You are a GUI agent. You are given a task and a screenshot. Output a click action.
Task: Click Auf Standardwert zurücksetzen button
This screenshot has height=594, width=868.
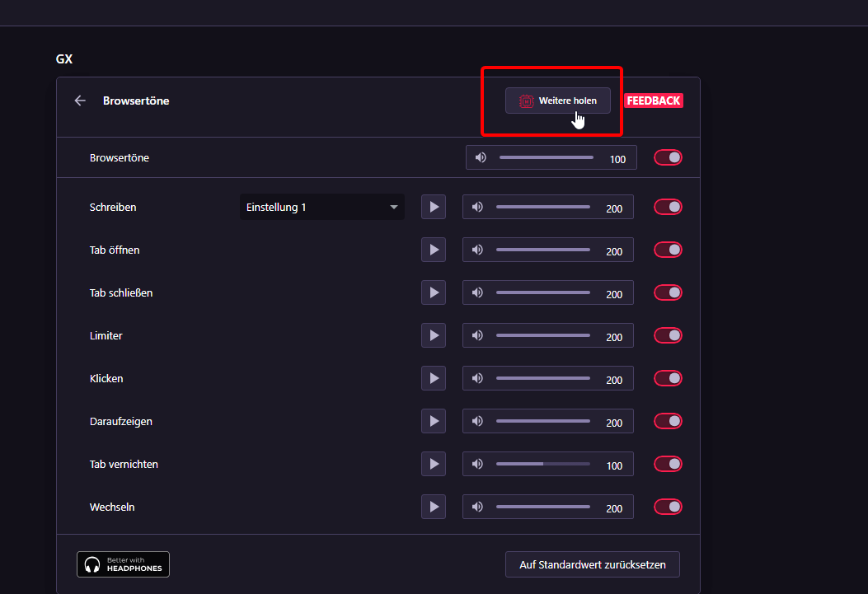pyautogui.click(x=592, y=565)
